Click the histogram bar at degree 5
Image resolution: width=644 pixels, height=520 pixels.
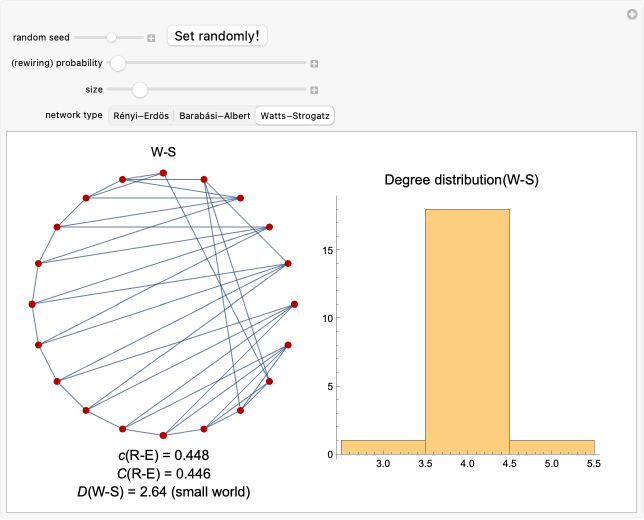pos(552,447)
